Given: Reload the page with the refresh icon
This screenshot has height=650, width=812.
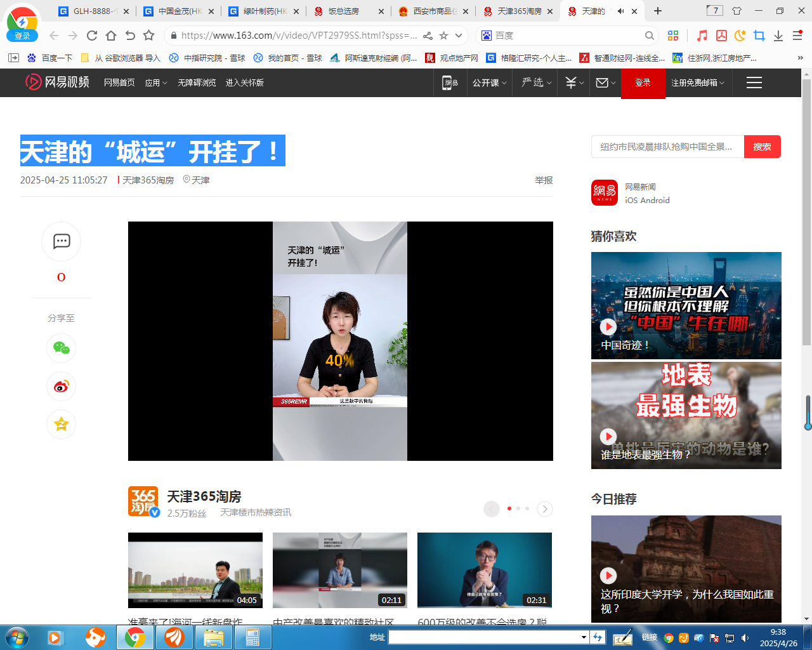Looking at the screenshot, I should 92,36.
